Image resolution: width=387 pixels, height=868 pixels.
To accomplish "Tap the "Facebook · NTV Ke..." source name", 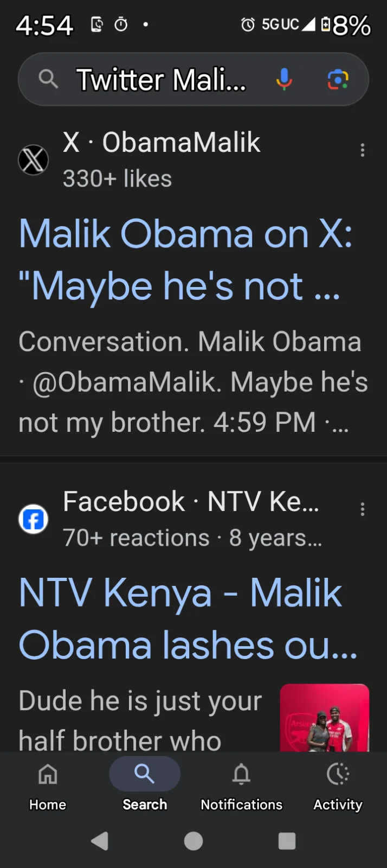I will tap(191, 502).
